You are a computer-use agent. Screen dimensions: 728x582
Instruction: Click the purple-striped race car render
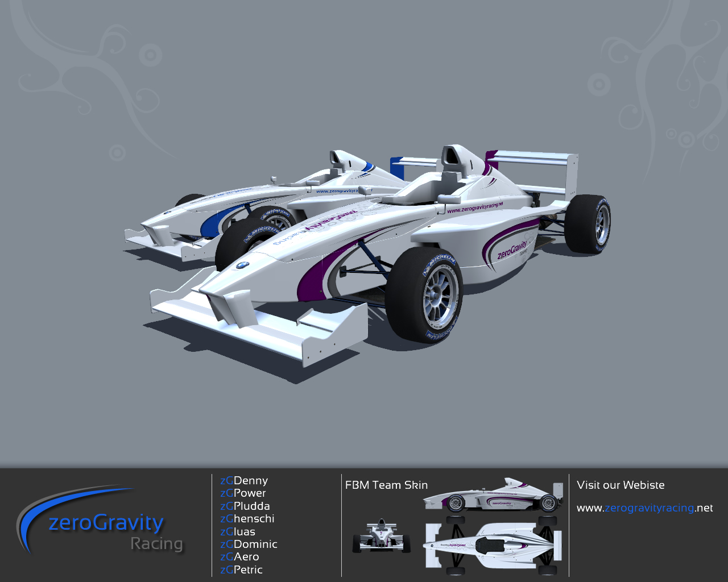point(381,256)
